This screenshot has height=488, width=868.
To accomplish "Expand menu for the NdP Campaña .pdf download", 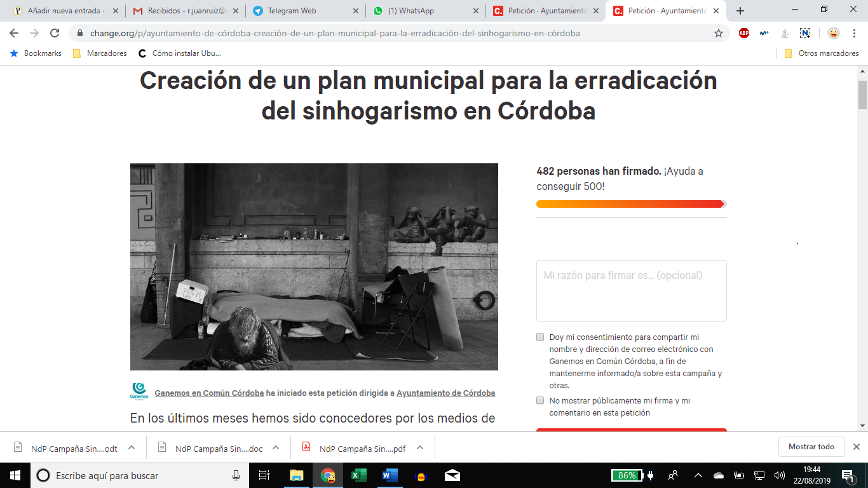I will coord(420,447).
